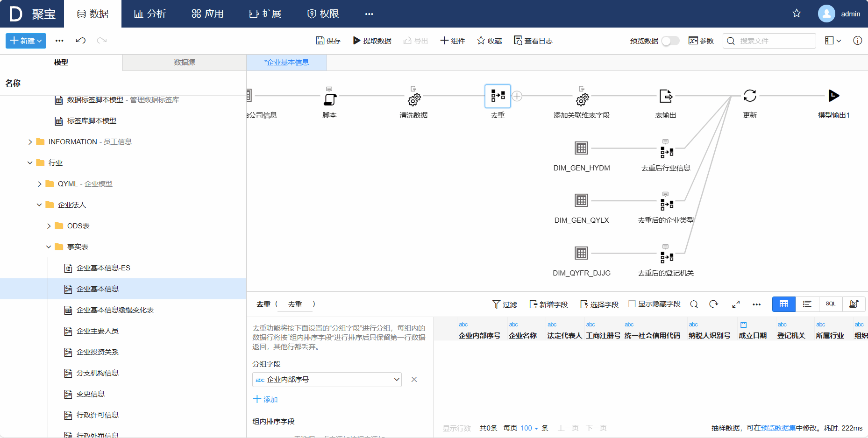The height and width of the screenshot is (438, 868).
Task: Expand the INFORMATION - 员工信息 folder
Action: [x=30, y=142]
